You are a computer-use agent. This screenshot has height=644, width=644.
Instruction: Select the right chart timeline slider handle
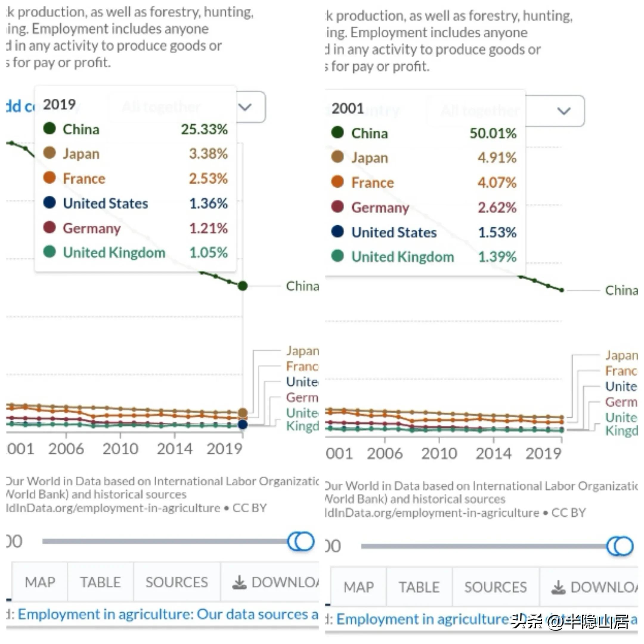620,546
